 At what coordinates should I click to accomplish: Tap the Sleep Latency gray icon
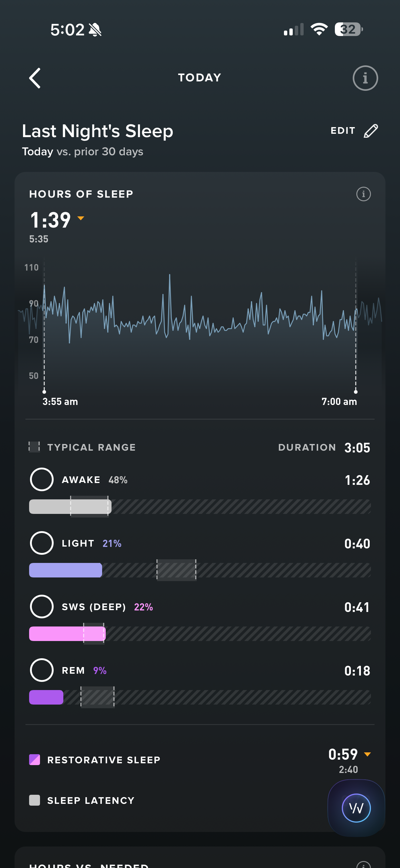(x=35, y=800)
